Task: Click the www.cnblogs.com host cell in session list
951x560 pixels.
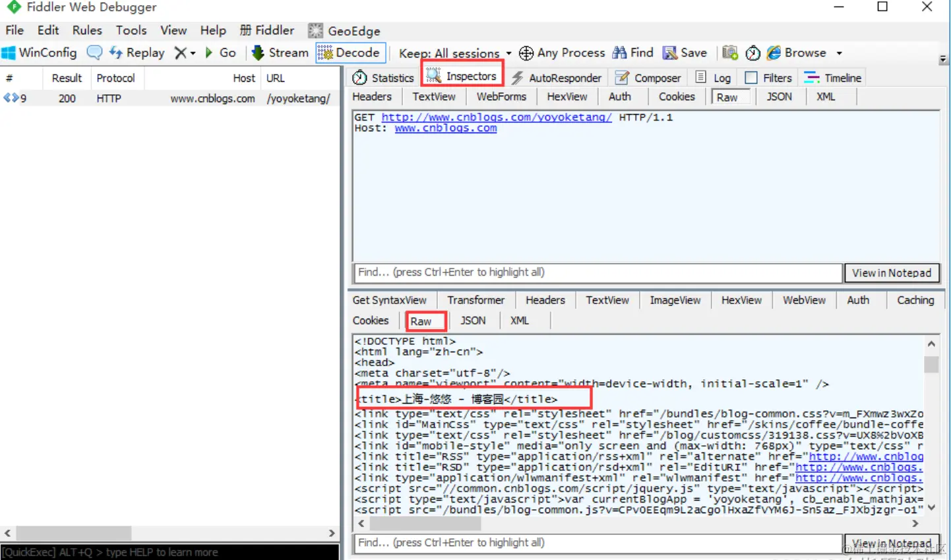Action: pos(212,98)
